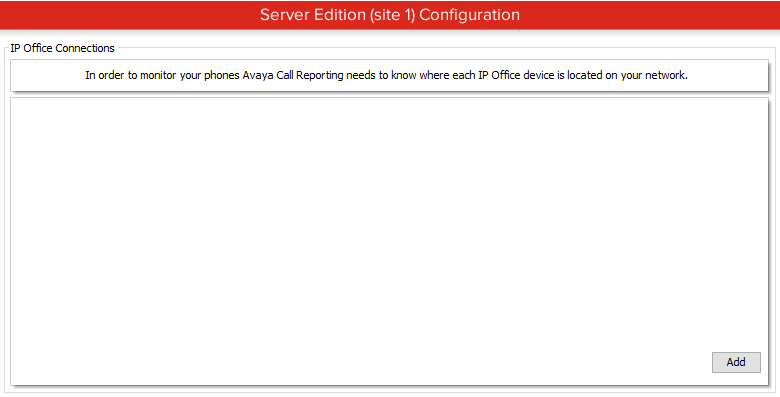This screenshot has width=780, height=397.
Task: Click the Add button for IP Office connections
Action: 736,362
